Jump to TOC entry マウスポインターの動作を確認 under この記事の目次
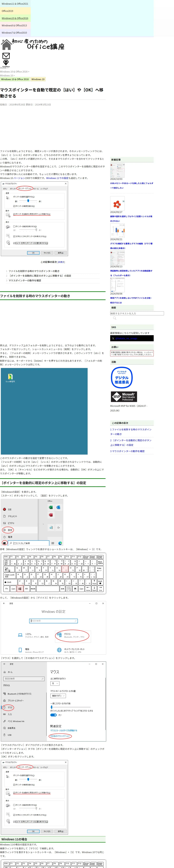 pyautogui.click(x=25, y=280)
